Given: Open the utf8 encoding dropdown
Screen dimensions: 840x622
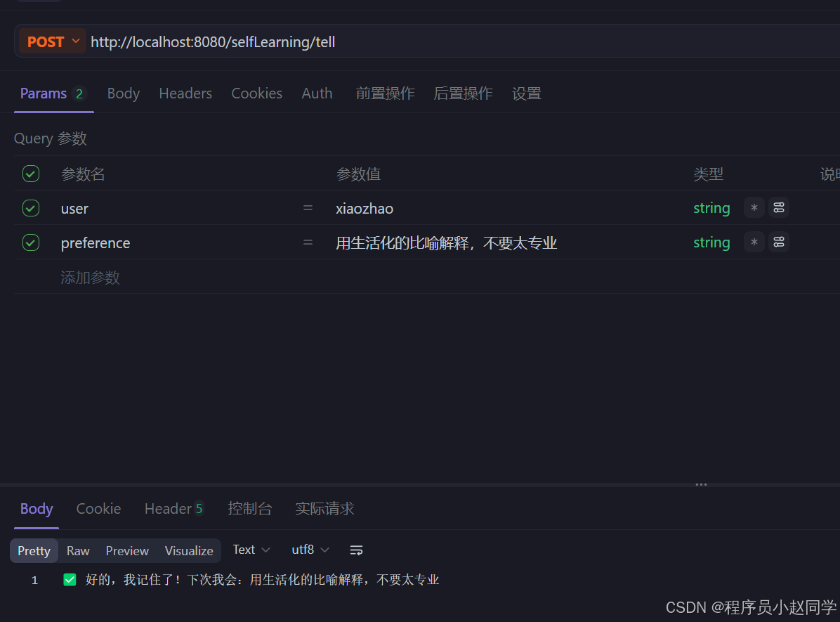Looking at the screenshot, I should (309, 550).
